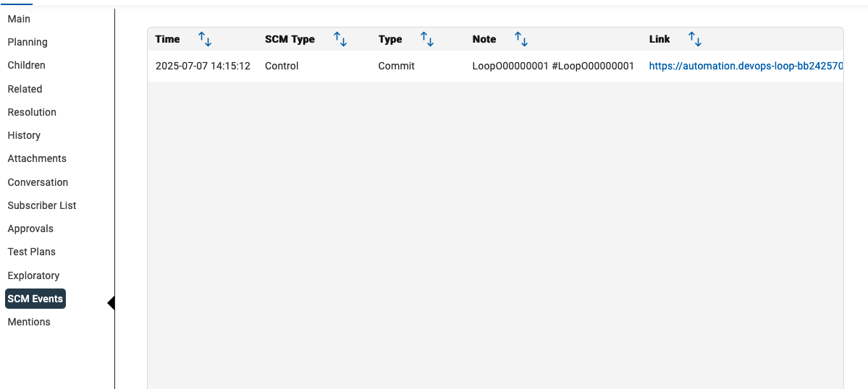Go to the Approvals tab
868x389 pixels.
pyautogui.click(x=30, y=228)
